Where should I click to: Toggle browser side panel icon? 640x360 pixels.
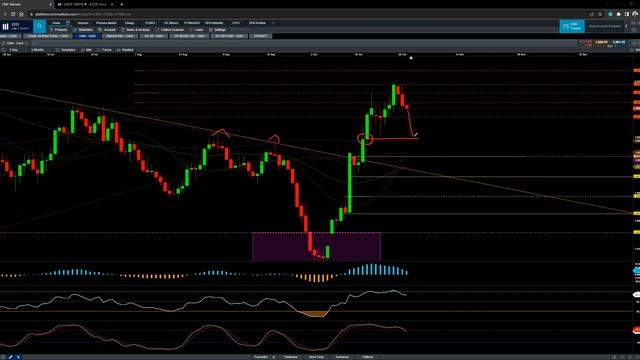point(627,14)
